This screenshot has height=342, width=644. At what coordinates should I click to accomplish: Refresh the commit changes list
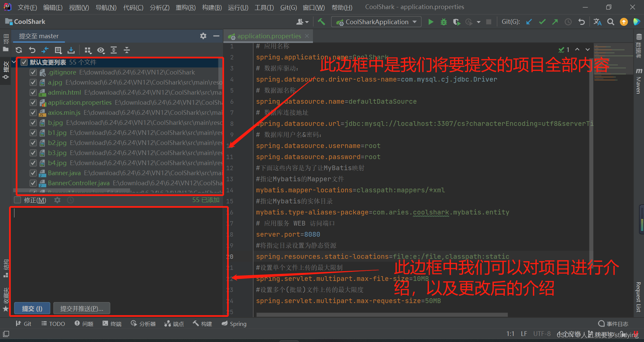[x=19, y=50]
